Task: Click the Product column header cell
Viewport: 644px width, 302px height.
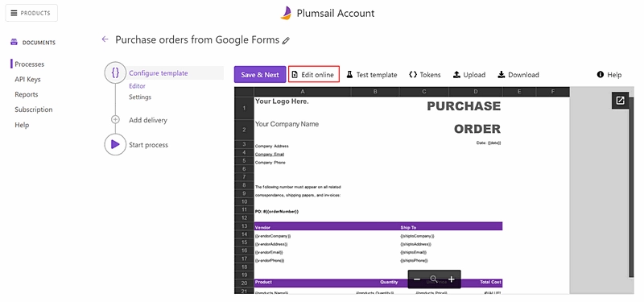Action: (x=263, y=282)
